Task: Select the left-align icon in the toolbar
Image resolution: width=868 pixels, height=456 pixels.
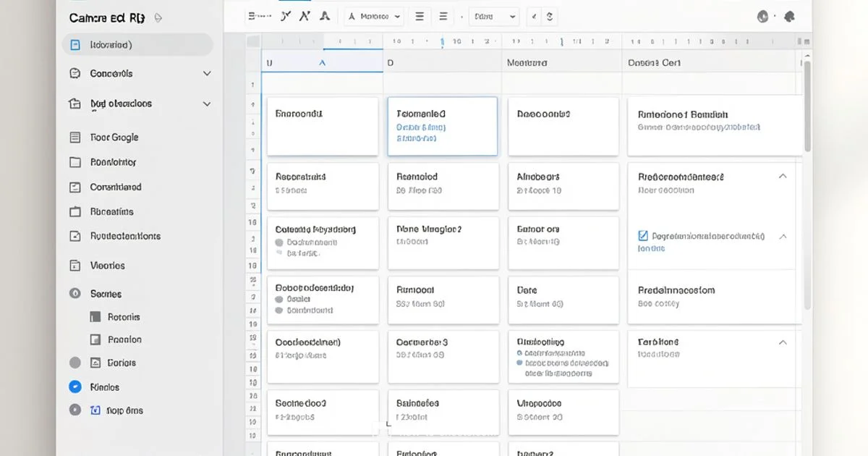Action: pos(420,15)
